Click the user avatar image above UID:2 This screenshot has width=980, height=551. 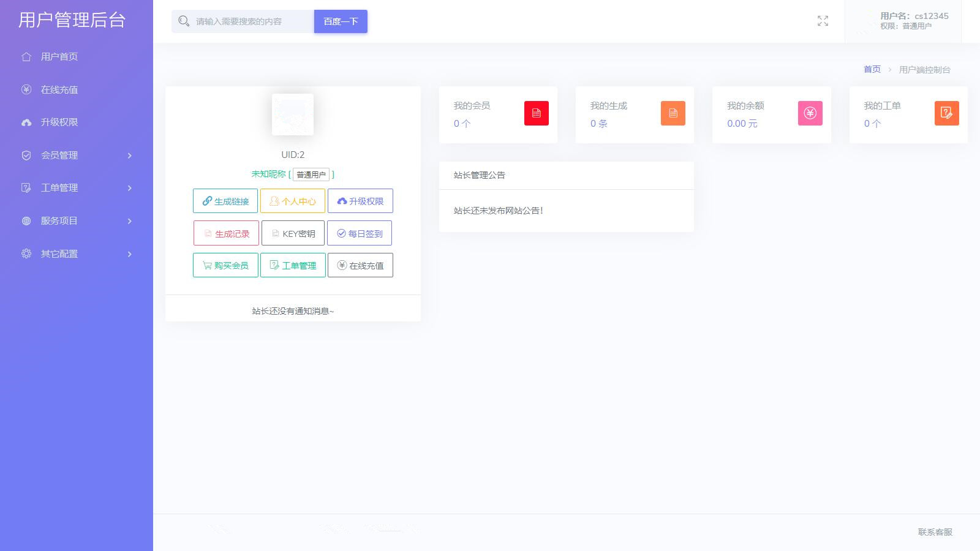293,114
